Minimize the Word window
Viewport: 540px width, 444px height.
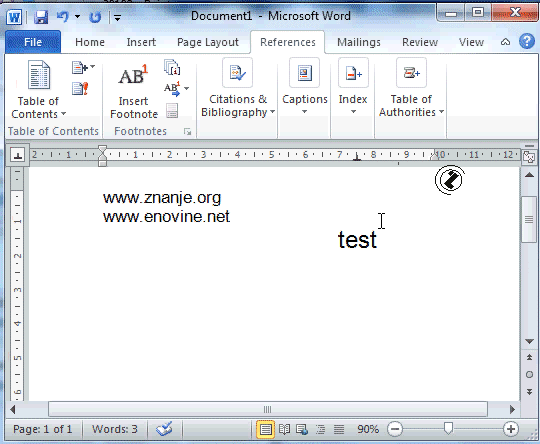[451, 13]
